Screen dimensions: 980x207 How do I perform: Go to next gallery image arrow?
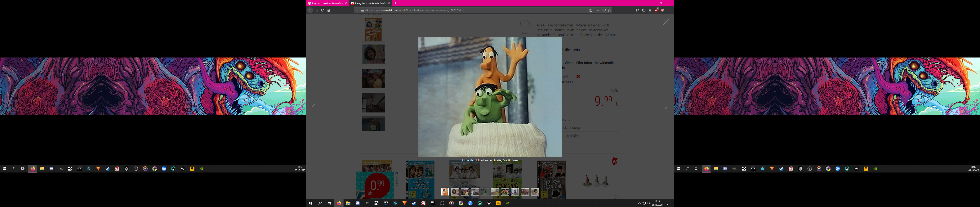tap(666, 107)
